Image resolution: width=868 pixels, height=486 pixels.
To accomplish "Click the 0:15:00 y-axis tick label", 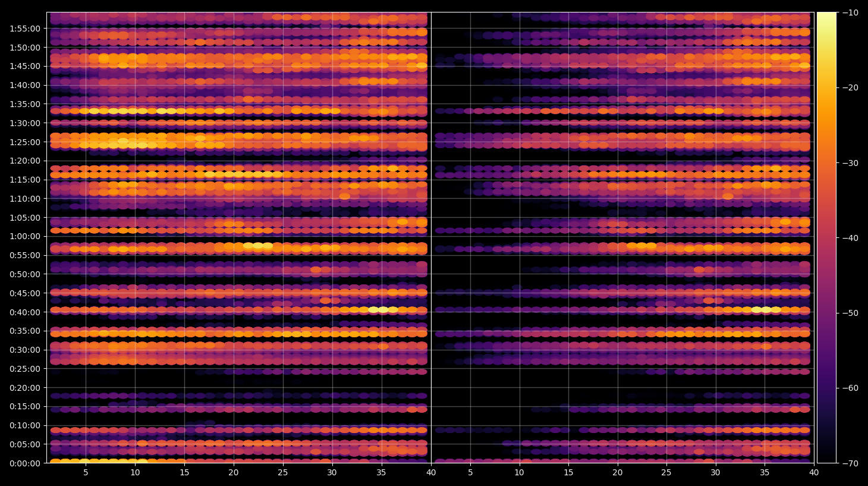I will (25, 407).
